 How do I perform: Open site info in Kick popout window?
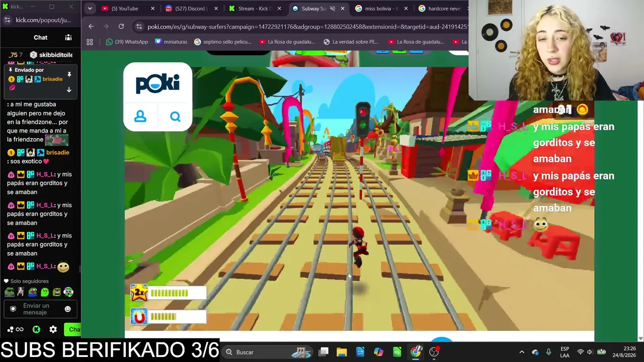click(7, 20)
